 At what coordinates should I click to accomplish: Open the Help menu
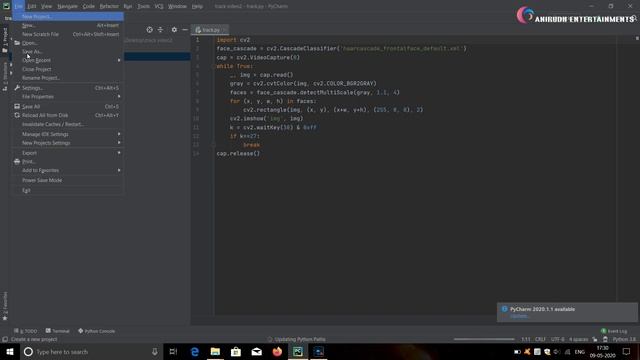coord(197,6)
